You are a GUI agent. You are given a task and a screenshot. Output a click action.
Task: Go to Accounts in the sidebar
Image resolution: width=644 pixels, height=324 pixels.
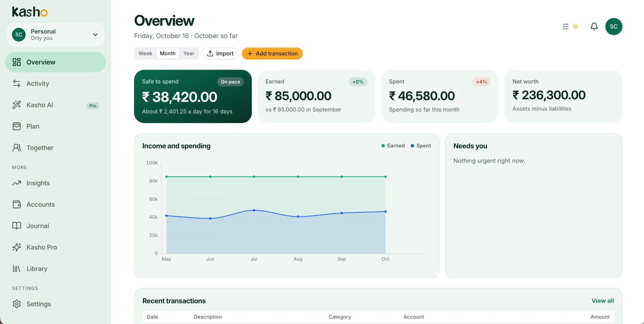click(55, 204)
